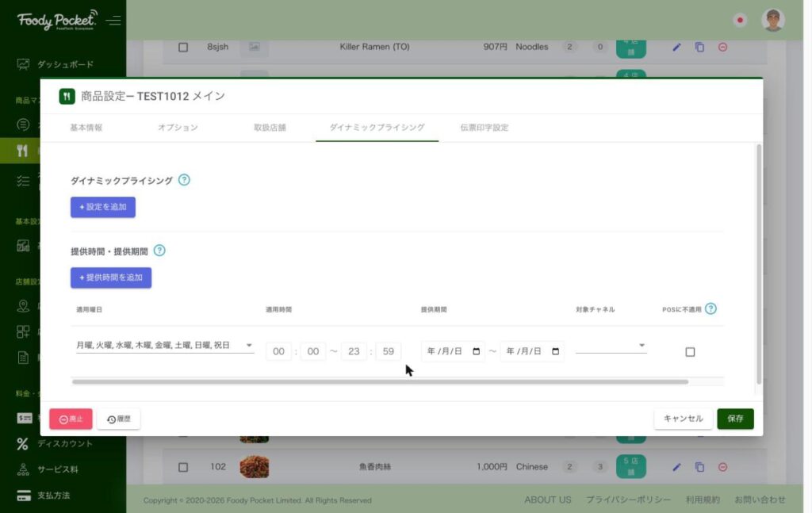This screenshot has width=812, height=513.
Task: Go to the 取扱店舗 tab
Action: (270, 128)
